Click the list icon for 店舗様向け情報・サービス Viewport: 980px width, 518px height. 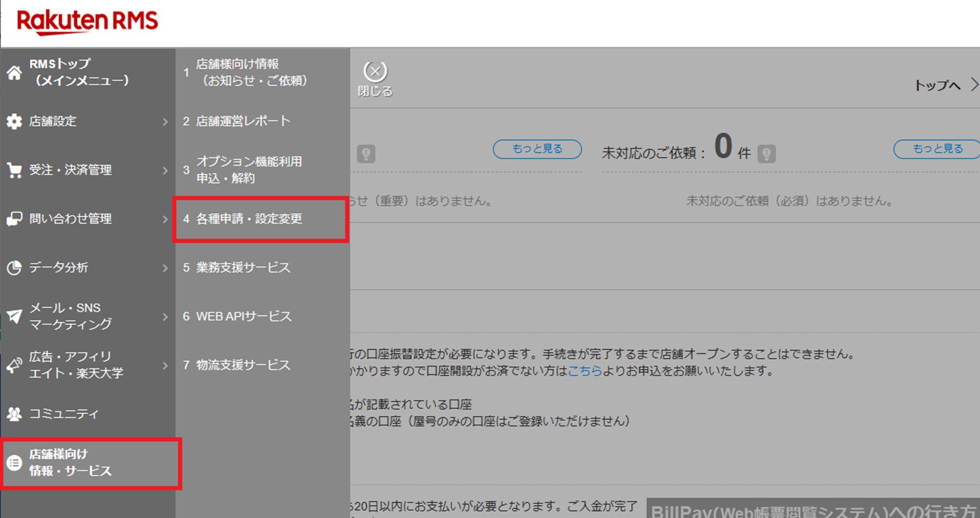tap(15, 463)
